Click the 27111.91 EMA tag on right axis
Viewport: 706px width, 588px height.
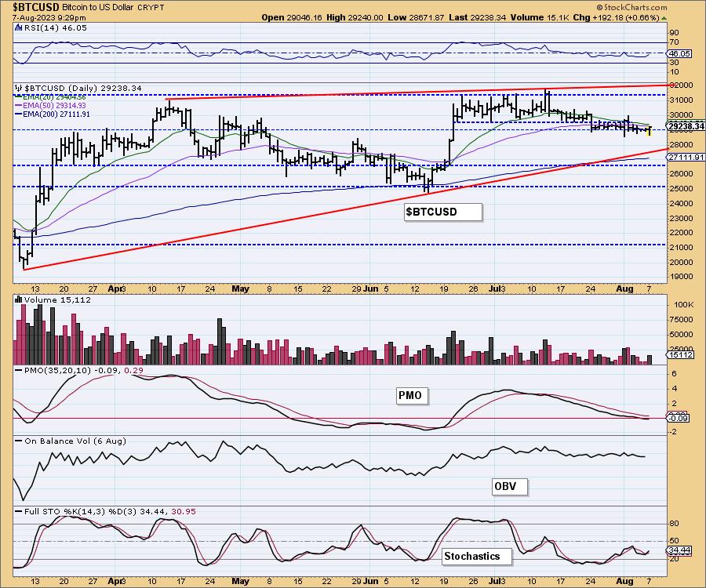click(x=686, y=157)
